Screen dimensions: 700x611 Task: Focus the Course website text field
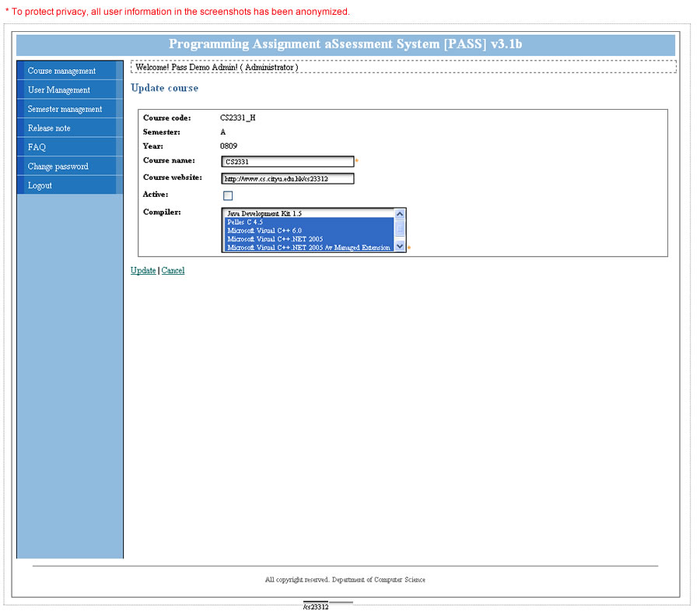pos(287,179)
